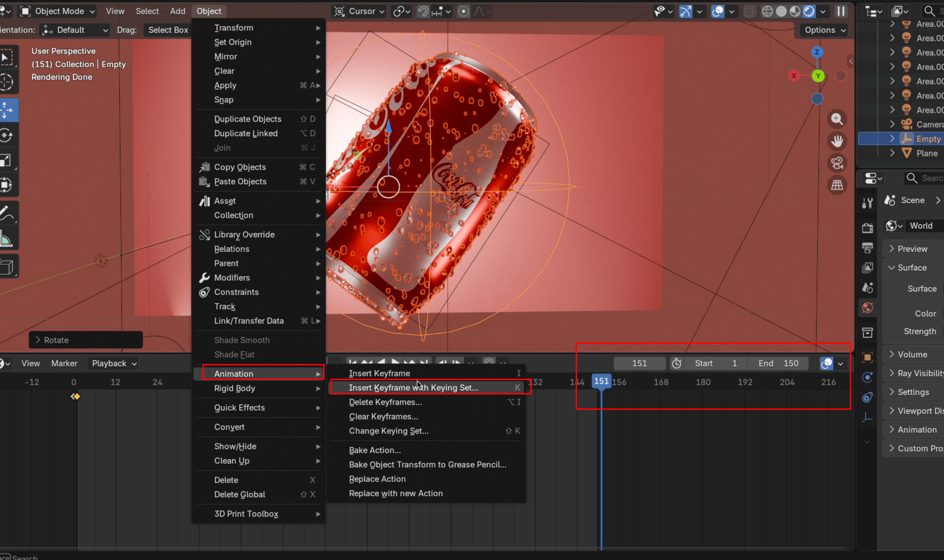Open the Object Data properties tab
The width and height of the screenshot is (944, 560).
pyautogui.click(x=867, y=417)
